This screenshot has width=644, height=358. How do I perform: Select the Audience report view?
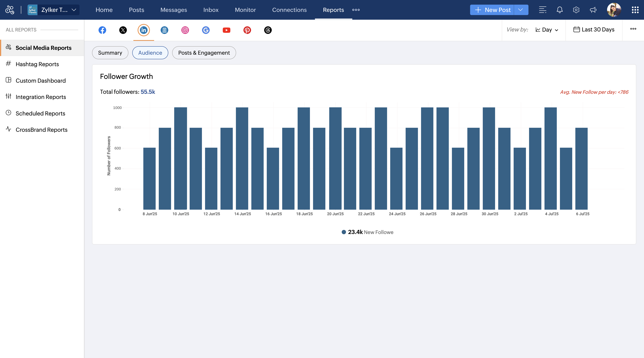150,53
